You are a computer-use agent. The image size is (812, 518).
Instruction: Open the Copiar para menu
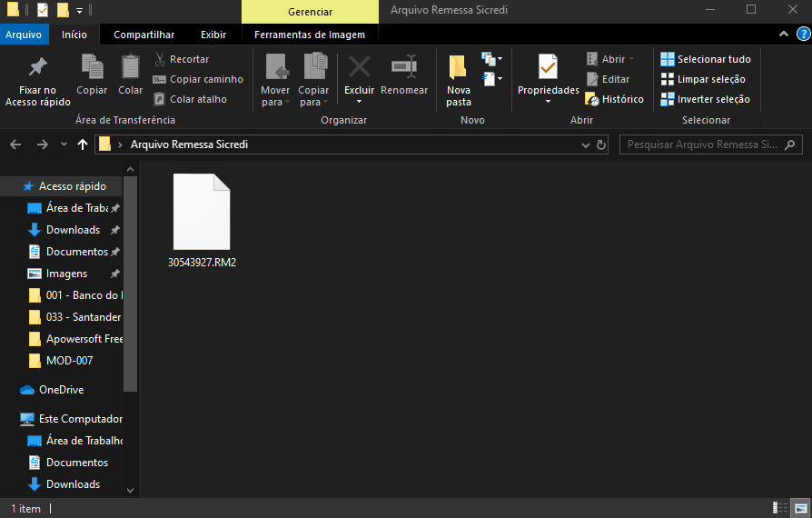click(x=313, y=80)
